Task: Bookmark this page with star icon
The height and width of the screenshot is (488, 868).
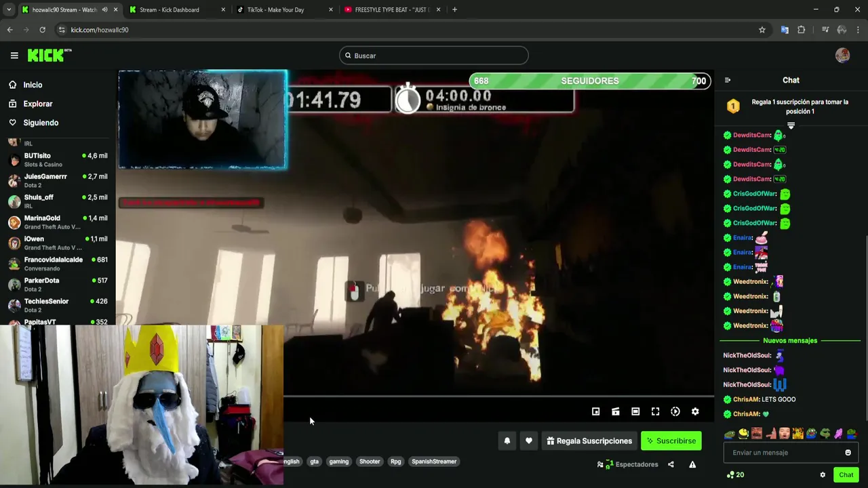Action: 762,30
